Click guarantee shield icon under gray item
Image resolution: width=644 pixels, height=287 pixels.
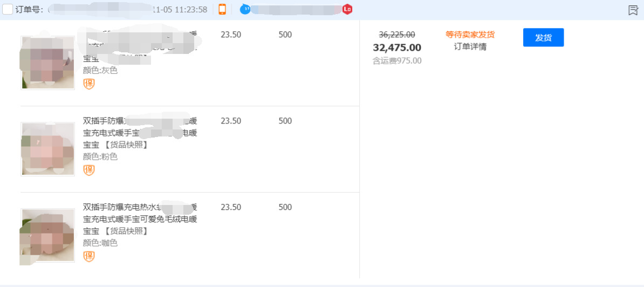[x=89, y=84]
